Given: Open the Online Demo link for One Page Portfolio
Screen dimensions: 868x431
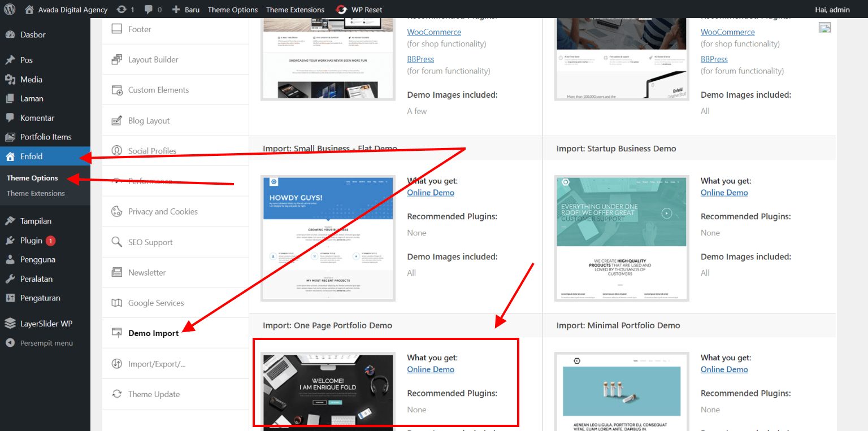Looking at the screenshot, I should click(431, 369).
